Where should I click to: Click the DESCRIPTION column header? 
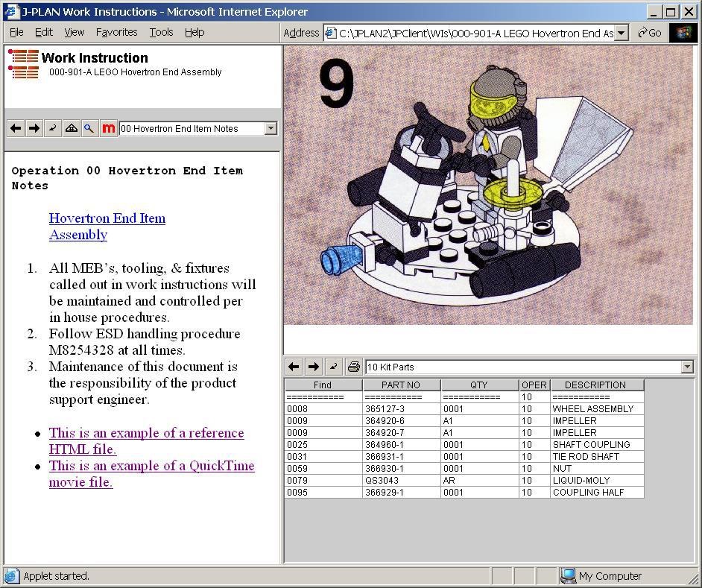click(x=597, y=385)
